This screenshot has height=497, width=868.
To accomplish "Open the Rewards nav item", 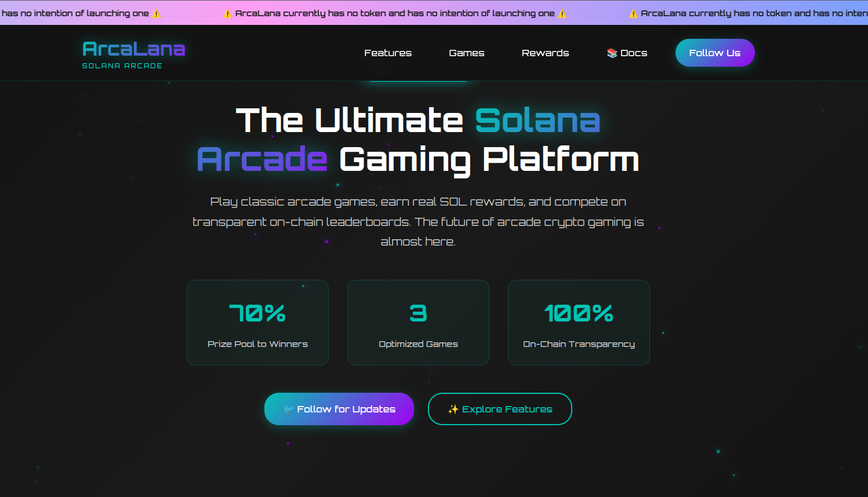I will [545, 53].
